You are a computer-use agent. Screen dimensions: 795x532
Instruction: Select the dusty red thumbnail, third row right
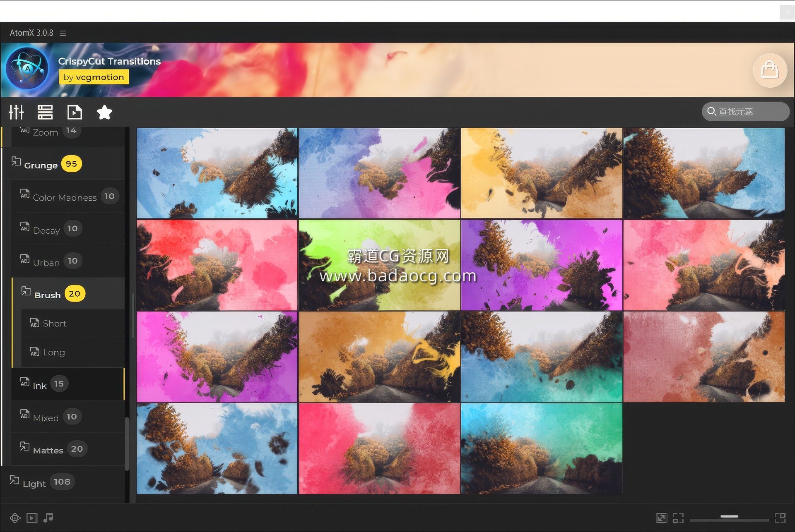(704, 357)
